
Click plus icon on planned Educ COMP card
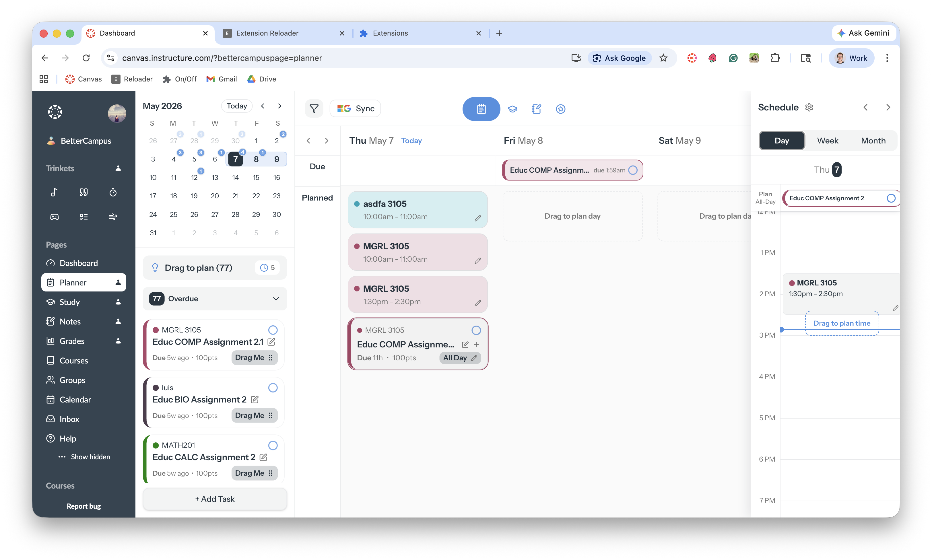(476, 345)
